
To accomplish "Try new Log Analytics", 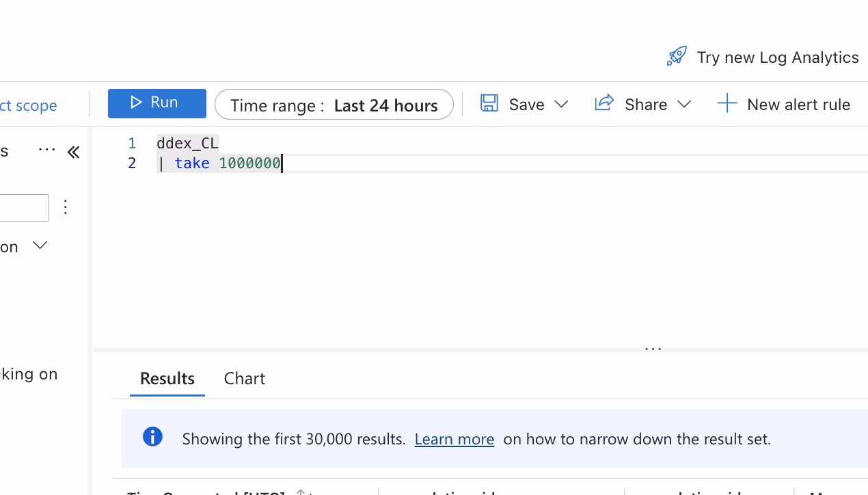I will pos(777,57).
